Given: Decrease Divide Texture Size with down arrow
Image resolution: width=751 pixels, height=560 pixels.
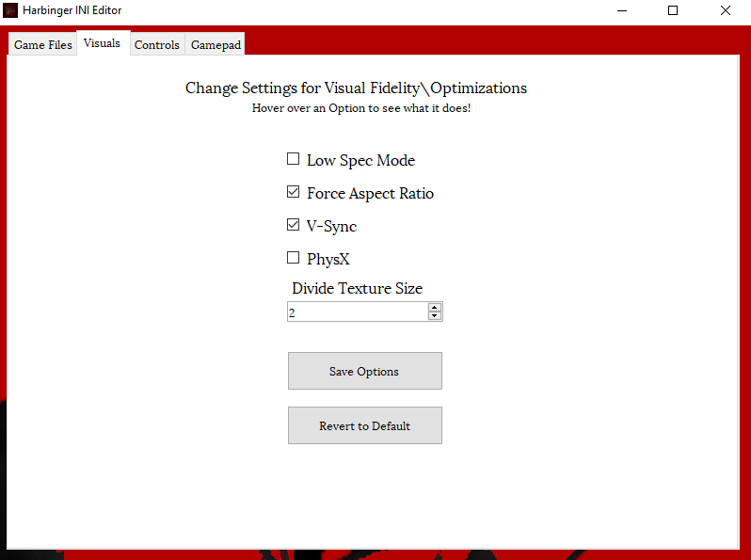Looking at the screenshot, I should [435, 315].
